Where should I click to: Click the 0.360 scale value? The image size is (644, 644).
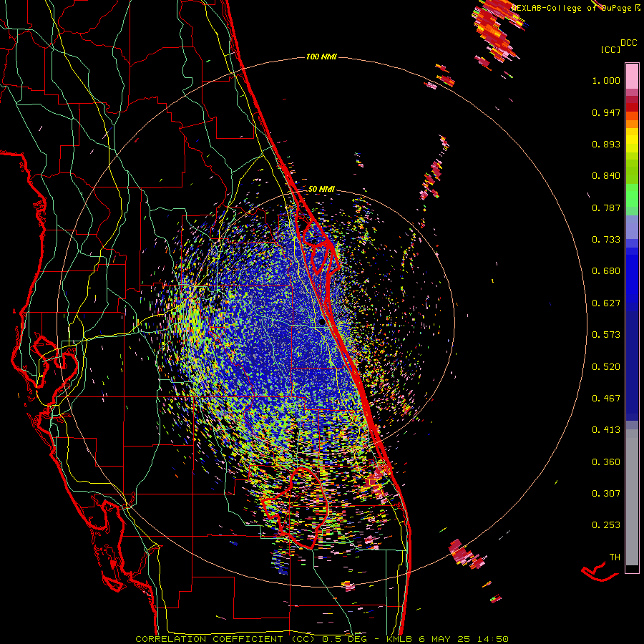click(606, 462)
